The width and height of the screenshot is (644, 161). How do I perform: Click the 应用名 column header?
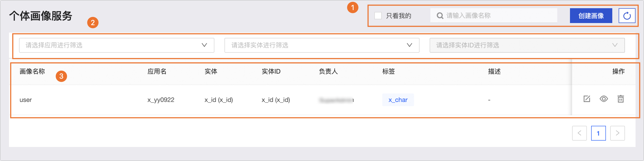click(x=157, y=71)
